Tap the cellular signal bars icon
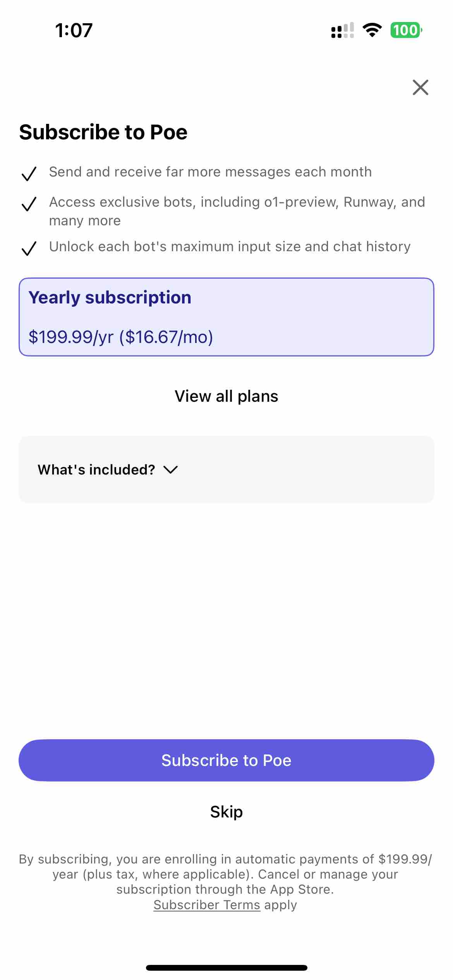Image resolution: width=453 pixels, height=980 pixels. [343, 30]
